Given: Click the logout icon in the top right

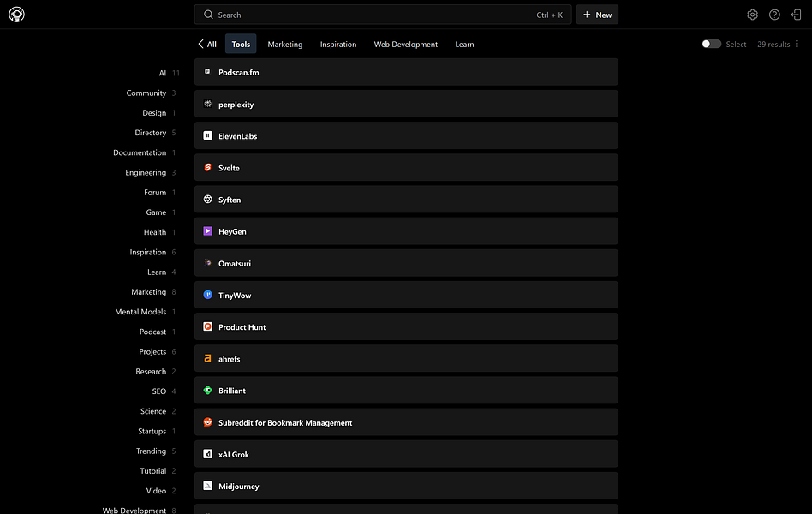Looking at the screenshot, I should coord(796,15).
